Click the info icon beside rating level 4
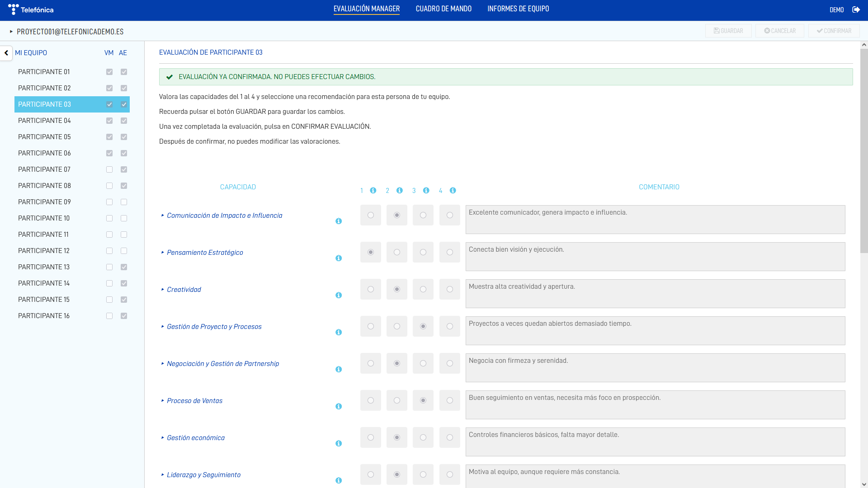868x488 pixels. 453,190
